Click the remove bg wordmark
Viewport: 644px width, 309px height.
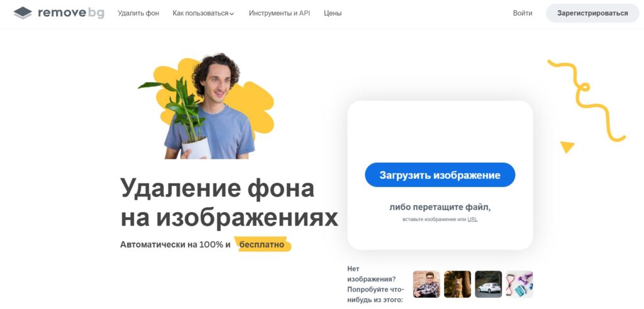[71, 13]
